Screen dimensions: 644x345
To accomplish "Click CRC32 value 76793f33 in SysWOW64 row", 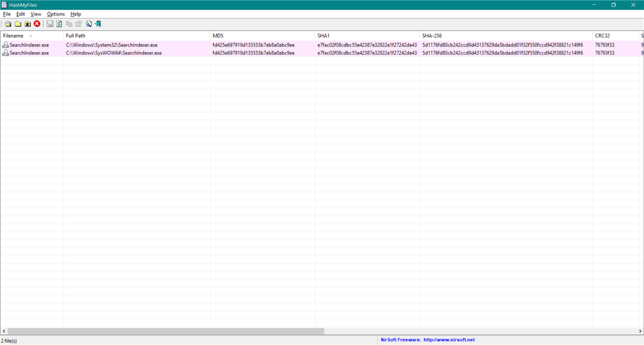I will click(604, 53).
